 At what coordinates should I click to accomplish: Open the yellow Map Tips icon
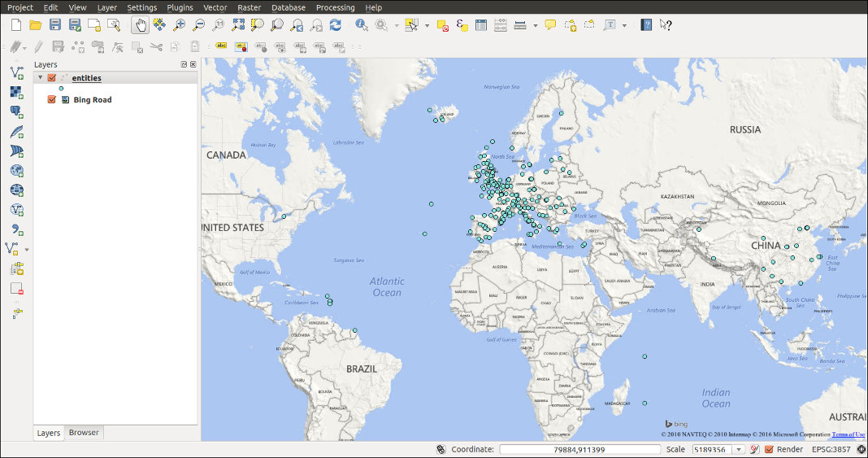pyautogui.click(x=550, y=25)
